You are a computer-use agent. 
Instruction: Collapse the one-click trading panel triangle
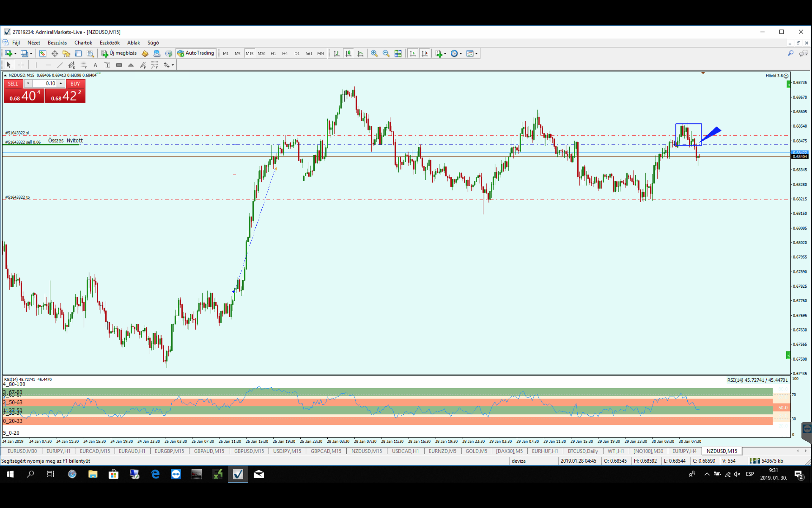click(5, 75)
